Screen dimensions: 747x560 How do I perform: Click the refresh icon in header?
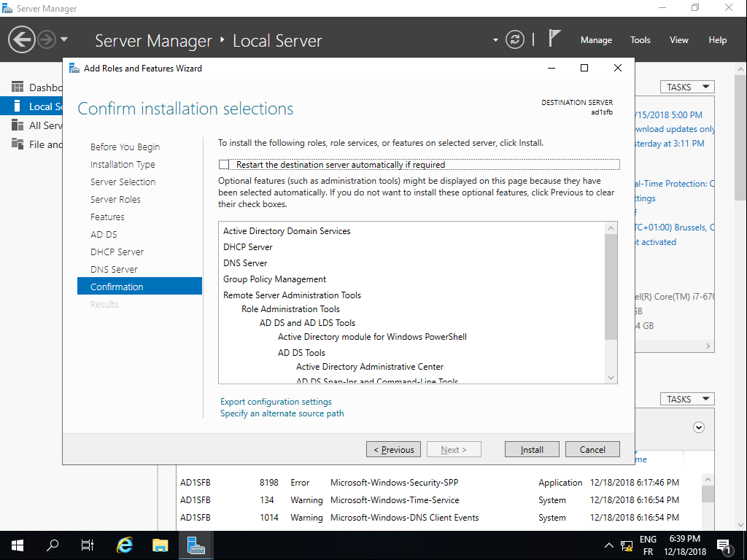[x=515, y=39]
